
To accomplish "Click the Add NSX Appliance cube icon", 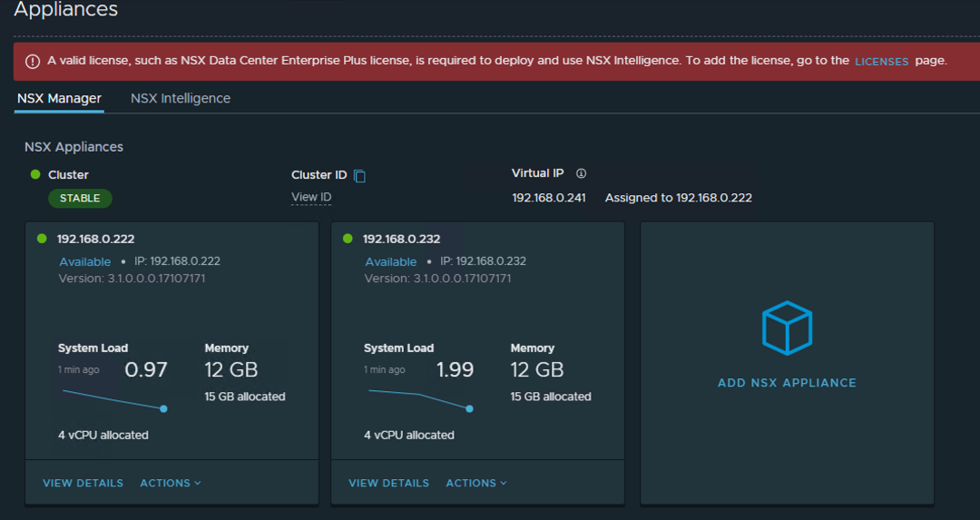I will click(787, 329).
